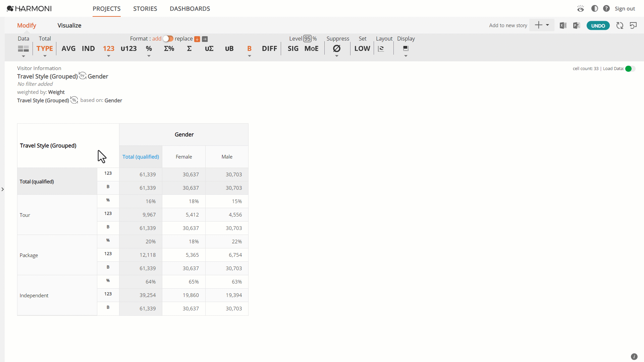Toggle the Σ% cumulative percent

click(x=169, y=49)
